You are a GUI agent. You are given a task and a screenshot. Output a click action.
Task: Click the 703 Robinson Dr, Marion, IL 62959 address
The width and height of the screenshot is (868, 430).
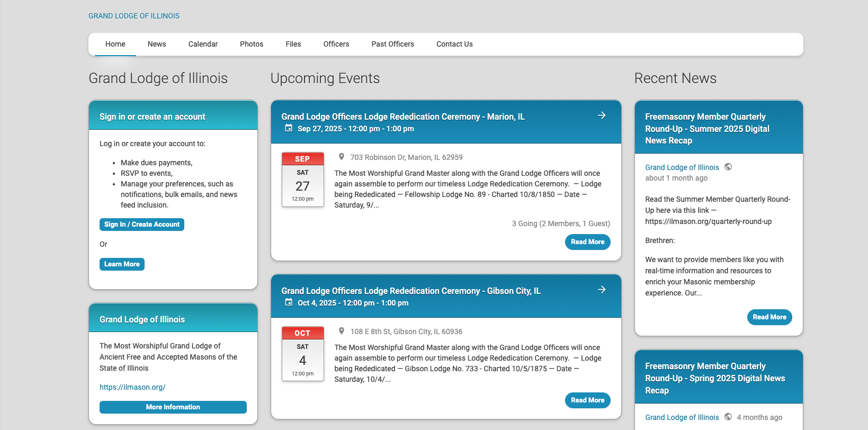[407, 157]
